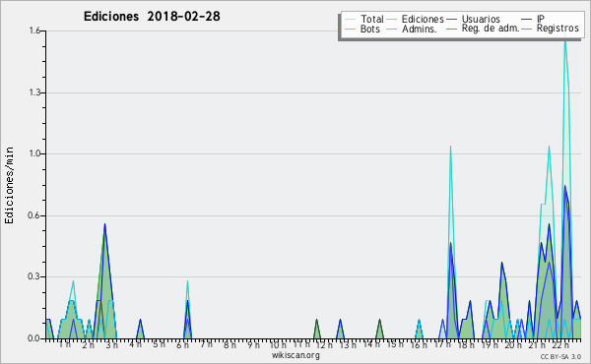The width and height of the screenshot is (591, 364).
Task: Click the 22 h peak at top
Action: tap(565, 37)
